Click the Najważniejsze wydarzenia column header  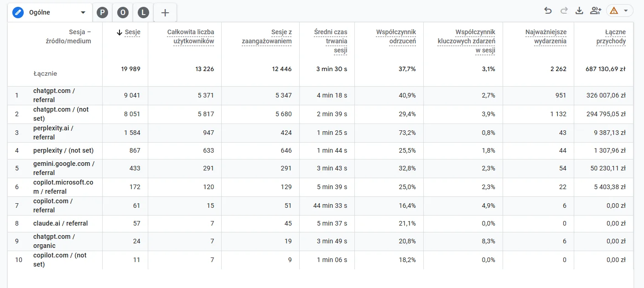click(546, 36)
